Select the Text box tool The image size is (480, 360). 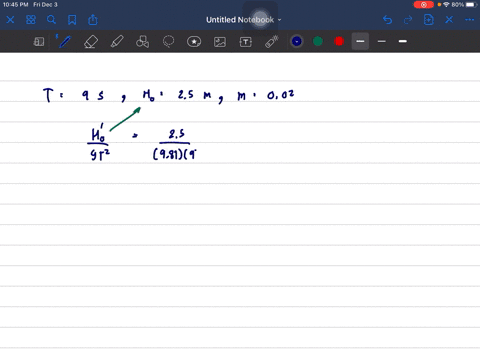tap(246, 42)
